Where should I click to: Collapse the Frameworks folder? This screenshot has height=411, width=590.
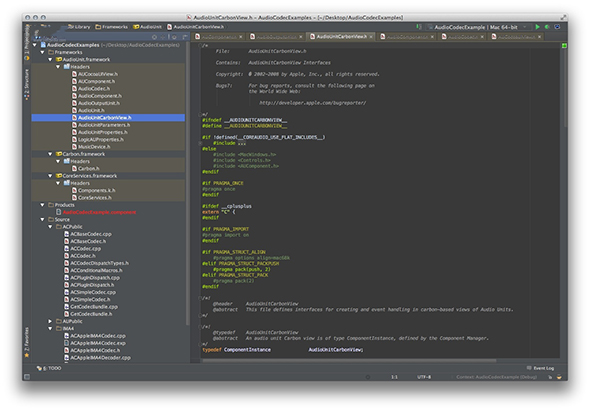[x=43, y=52]
